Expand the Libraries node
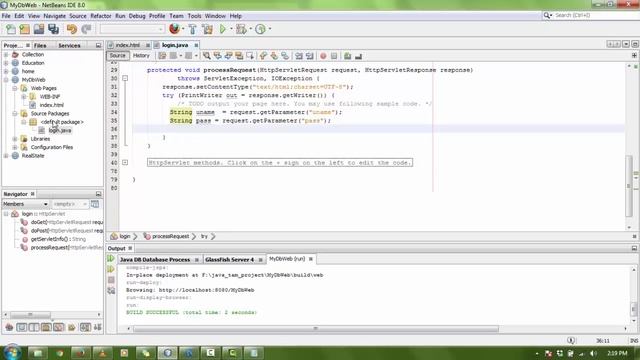The width and height of the screenshot is (640, 360). (x=15, y=139)
